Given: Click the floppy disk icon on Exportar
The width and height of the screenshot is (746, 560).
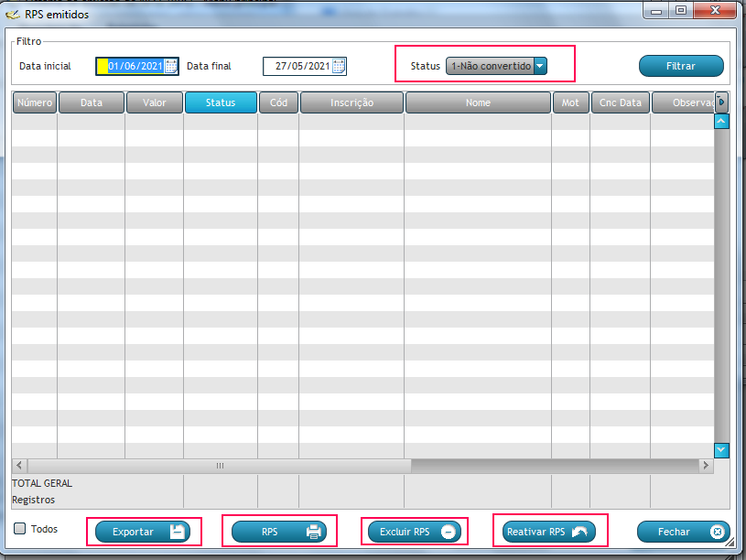Looking at the screenshot, I should tap(178, 532).
